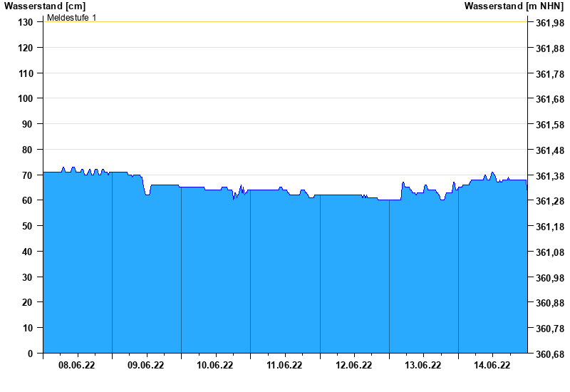Click the 70 tick label on left axis
Image resolution: width=570 pixels, height=392 pixels.
click(x=28, y=175)
